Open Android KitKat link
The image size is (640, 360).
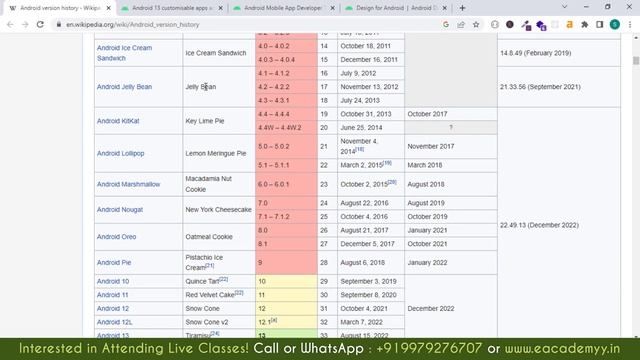pos(118,121)
